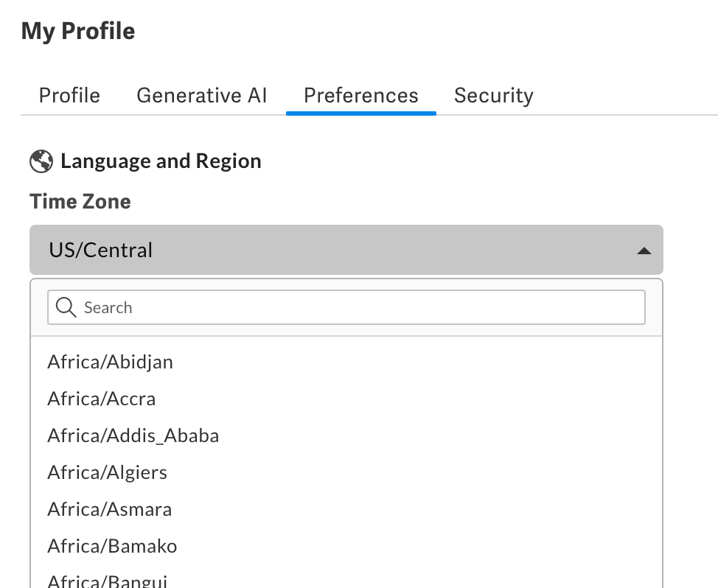Pick Africa/Algiers as the time zone
The image size is (718, 588).
tap(106, 472)
